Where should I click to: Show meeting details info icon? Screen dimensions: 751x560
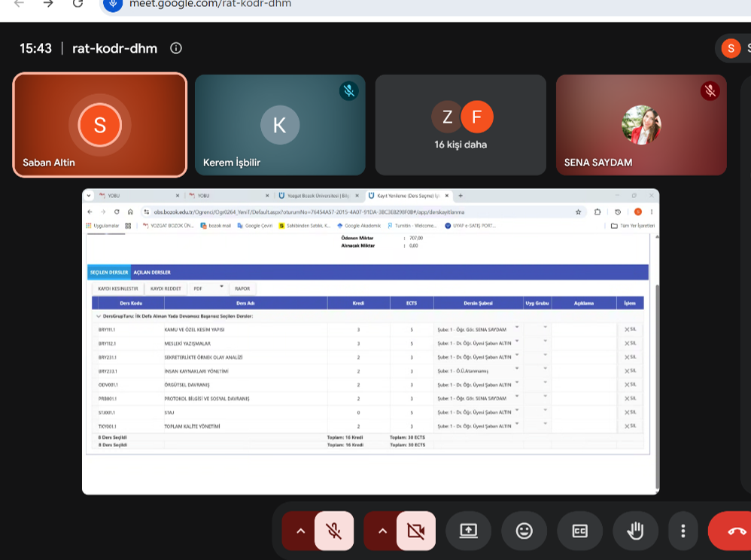176,48
